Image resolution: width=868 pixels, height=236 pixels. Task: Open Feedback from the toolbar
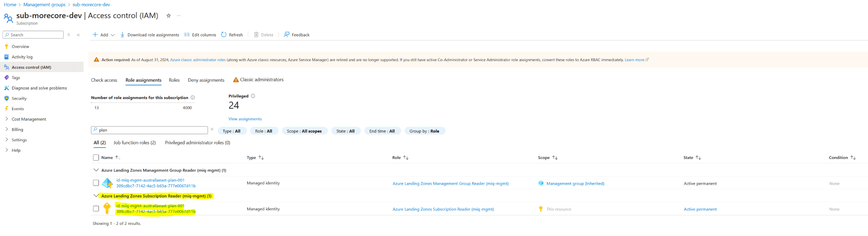point(297,35)
